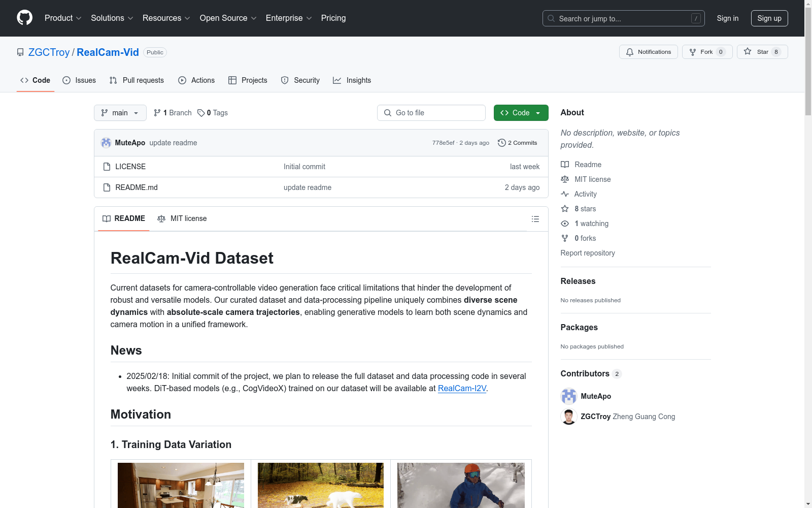The width and height of the screenshot is (812, 508).
Task: Open the RealCam-Vid repository link
Action: (x=108, y=52)
